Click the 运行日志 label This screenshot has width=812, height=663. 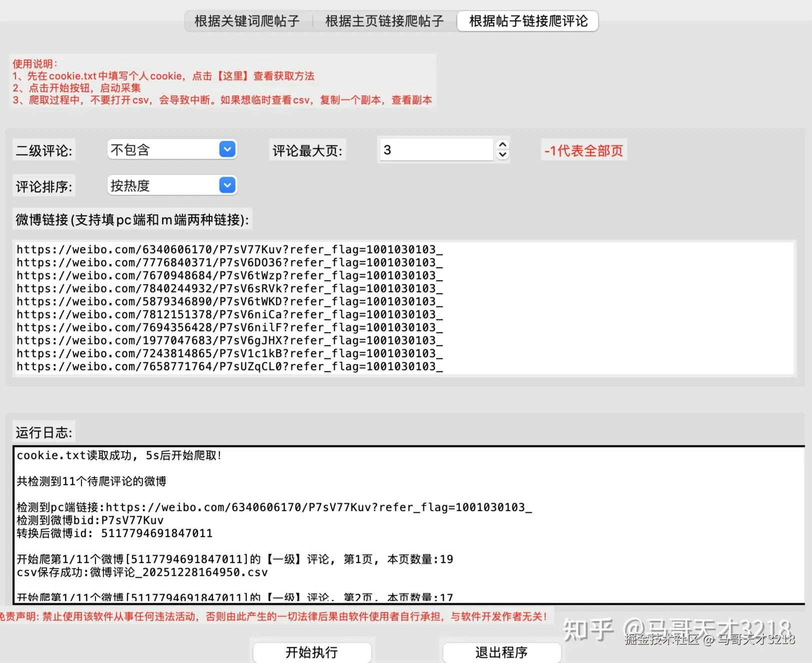tap(44, 432)
